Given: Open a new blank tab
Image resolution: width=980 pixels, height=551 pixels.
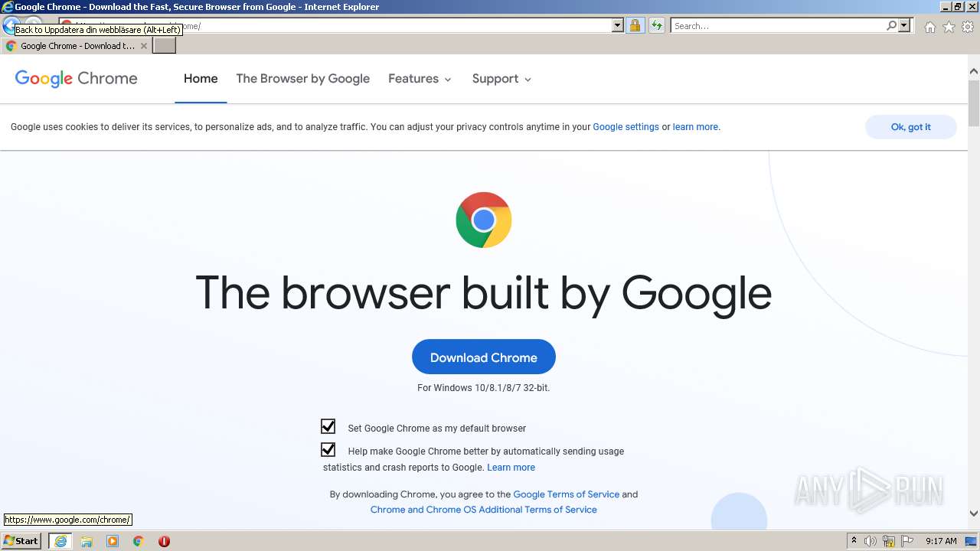Looking at the screenshot, I should pos(165,46).
